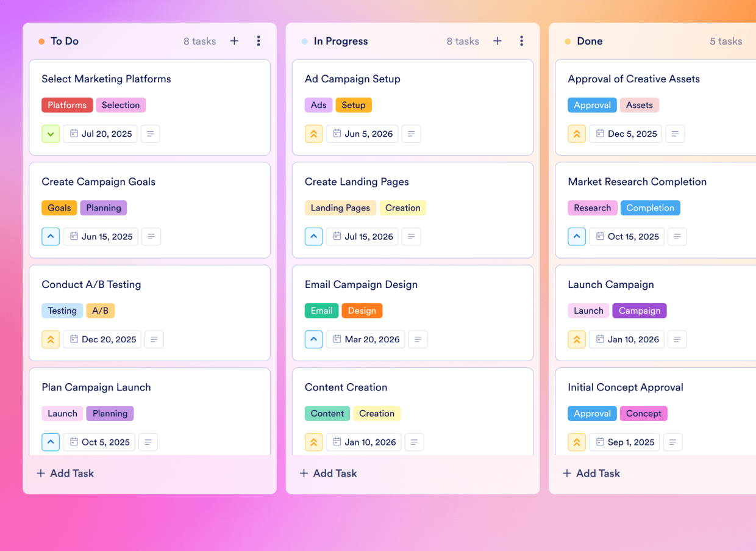The width and height of the screenshot is (756, 551).
Task: Click Add Task in the Done column
Action: point(591,473)
